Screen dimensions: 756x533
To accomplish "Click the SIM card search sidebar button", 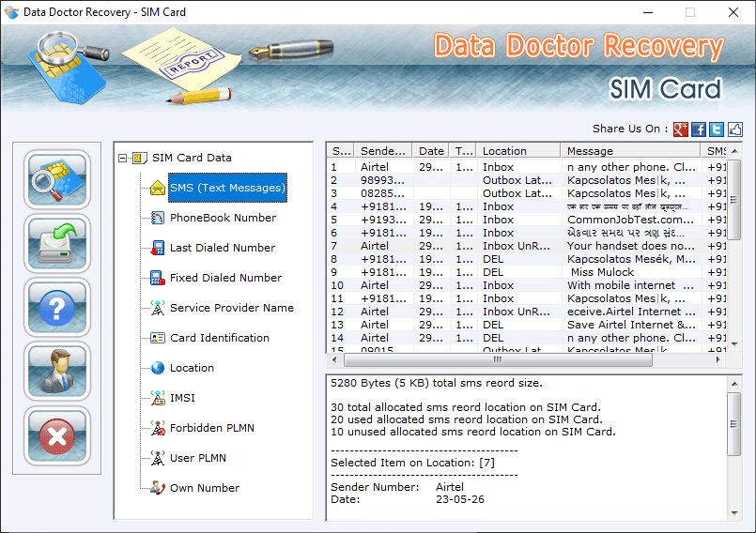I will pos(57,179).
